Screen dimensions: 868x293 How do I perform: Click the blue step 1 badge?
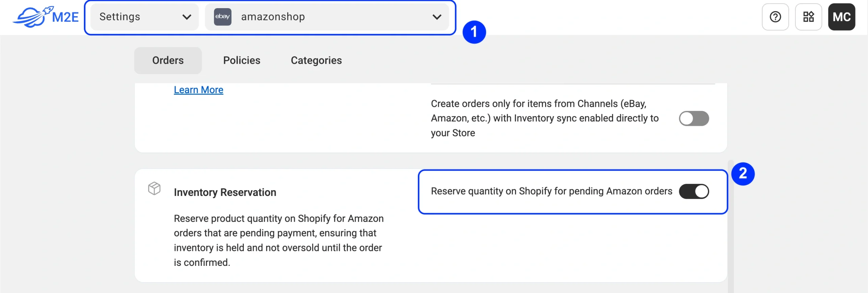click(474, 32)
